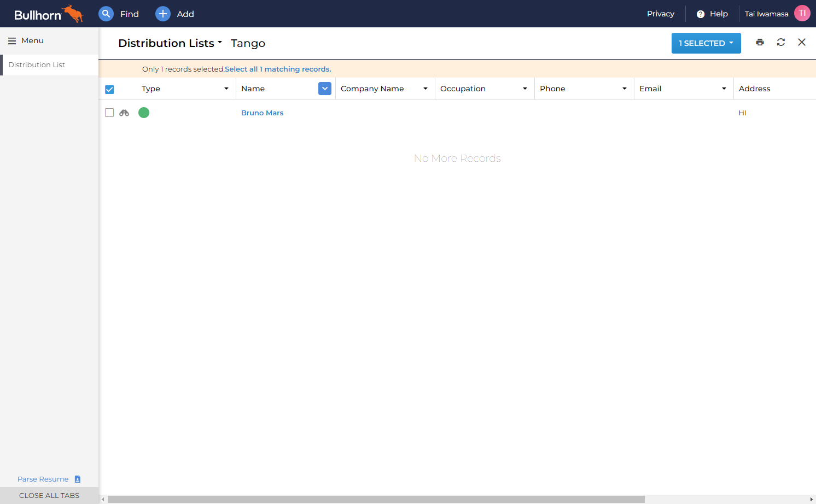Open the Company Name column filter arrow
Viewport: 816px width, 504px height.
pyautogui.click(x=426, y=89)
